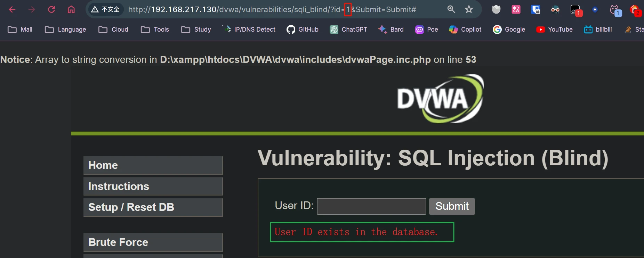This screenshot has height=258, width=644.
Task: Open the pink translate extension
Action: [516, 9]
